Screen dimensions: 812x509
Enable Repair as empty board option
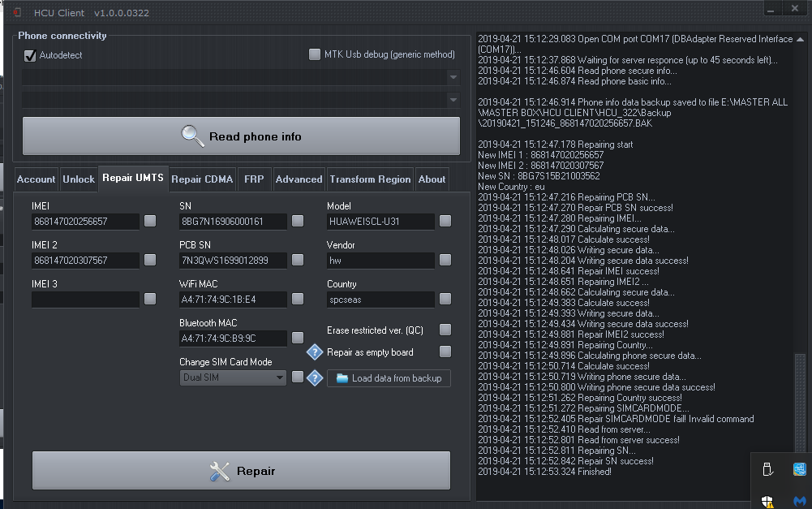(445, 352)
